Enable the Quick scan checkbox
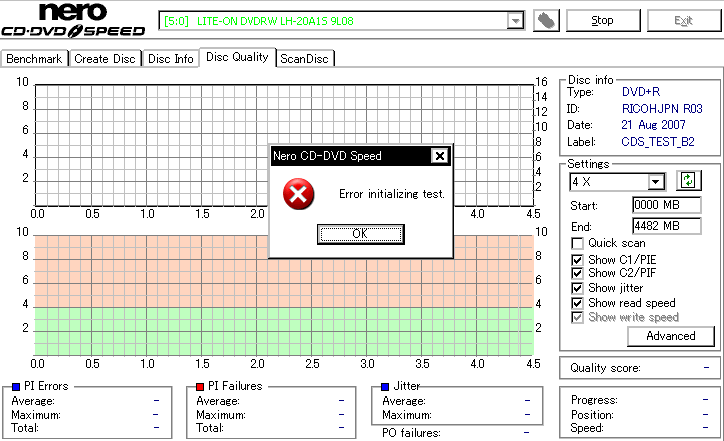 (577, 243)
